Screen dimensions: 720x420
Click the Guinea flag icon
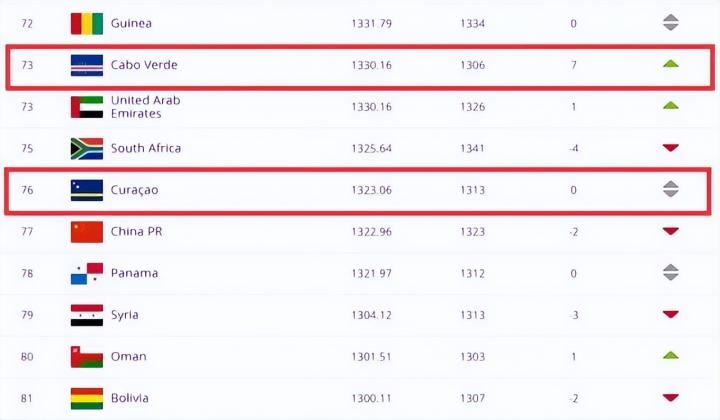pos(87,22)
